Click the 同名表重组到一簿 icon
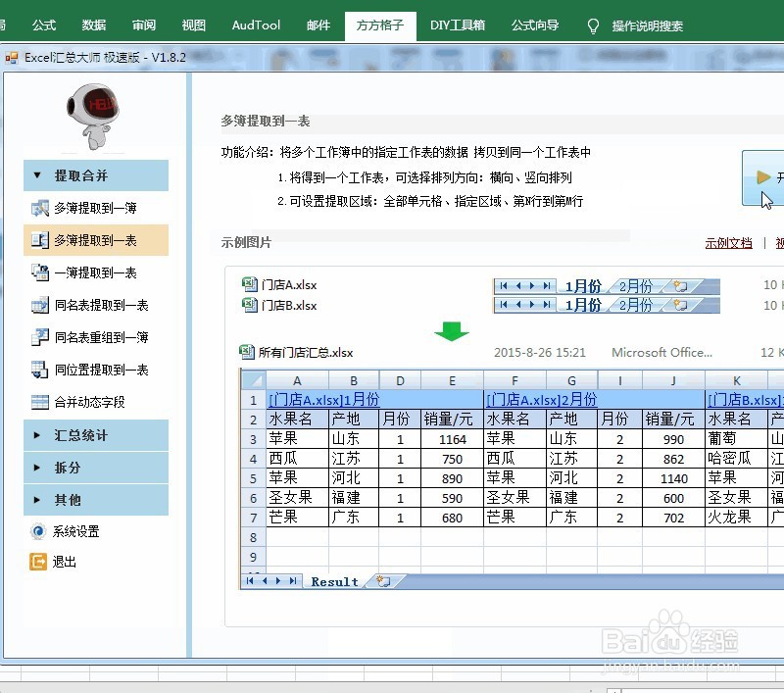The width and height of the screenshot is (784, 693). click(x=40, y=337)
